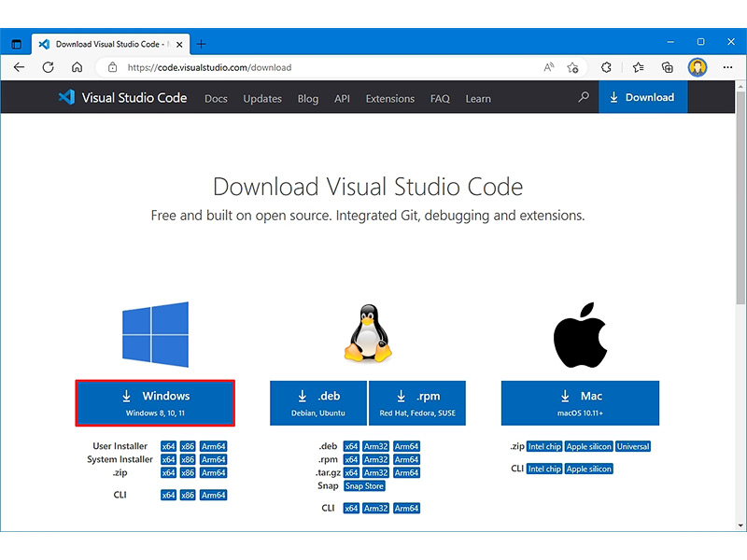The height and width of the screenshot is (560, 747).
Task: Reload the page with refresh icon
Action: coord(49,67)
